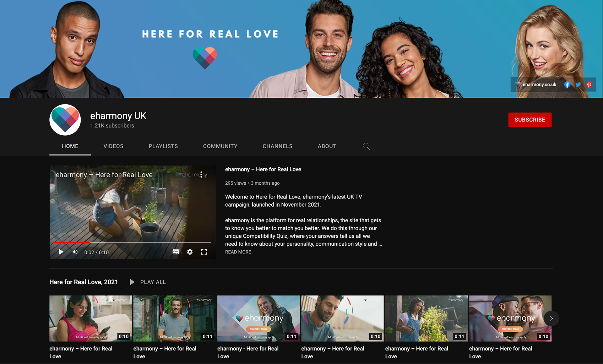
Task: Open featured video settings gear
Action: point(190,252)
